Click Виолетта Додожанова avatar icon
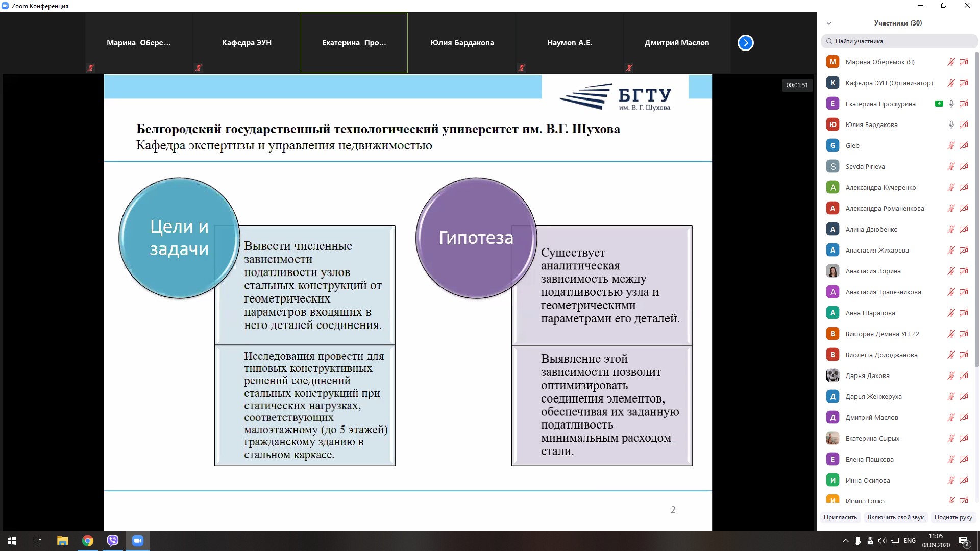This screenshot has height=551, width=980. (832, 355)
